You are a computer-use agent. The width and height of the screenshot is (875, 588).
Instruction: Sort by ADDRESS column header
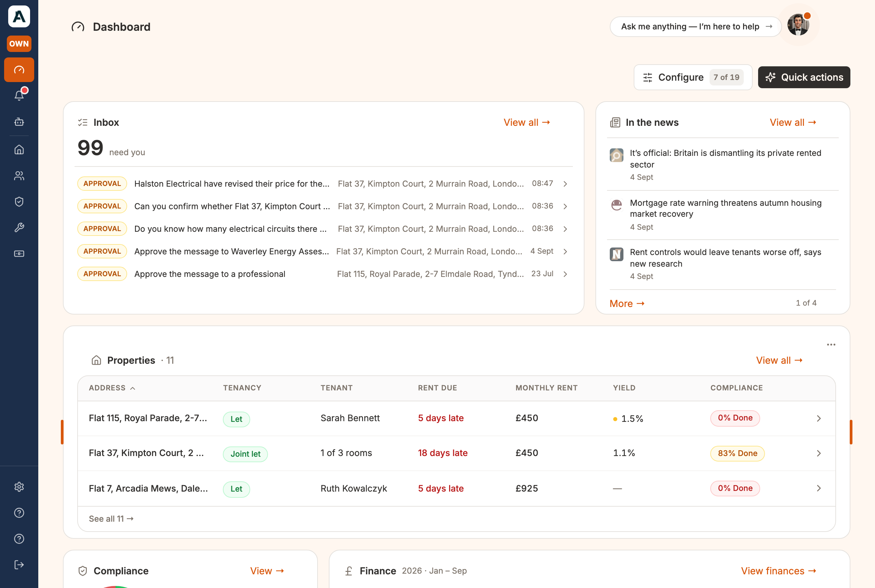pyautogui.click(x=112, y=388)
